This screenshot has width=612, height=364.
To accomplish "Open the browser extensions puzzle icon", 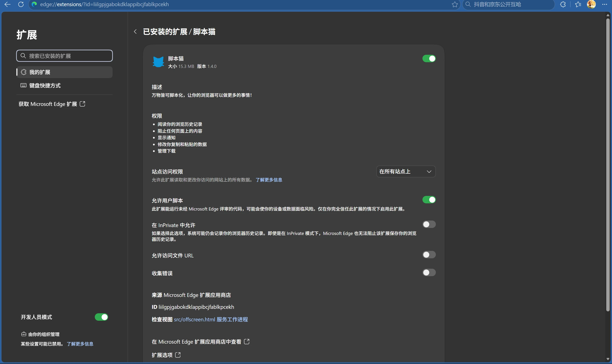I will 563,4.
